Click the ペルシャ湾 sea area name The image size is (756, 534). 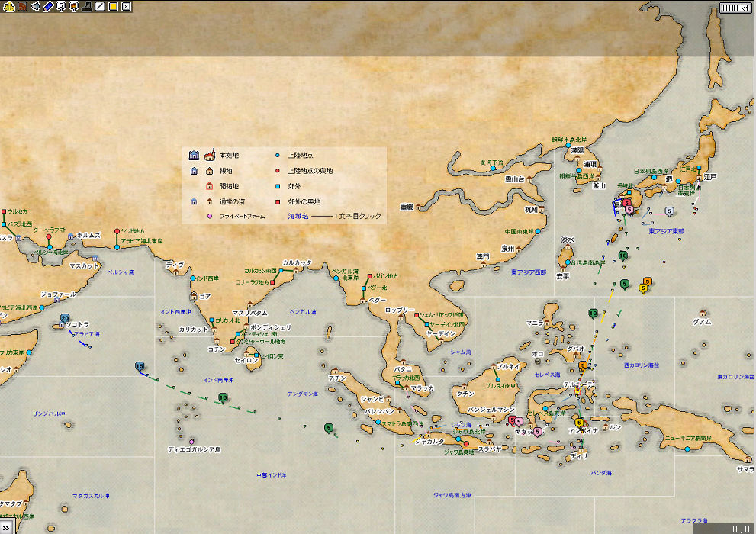(x=121, y=272)
